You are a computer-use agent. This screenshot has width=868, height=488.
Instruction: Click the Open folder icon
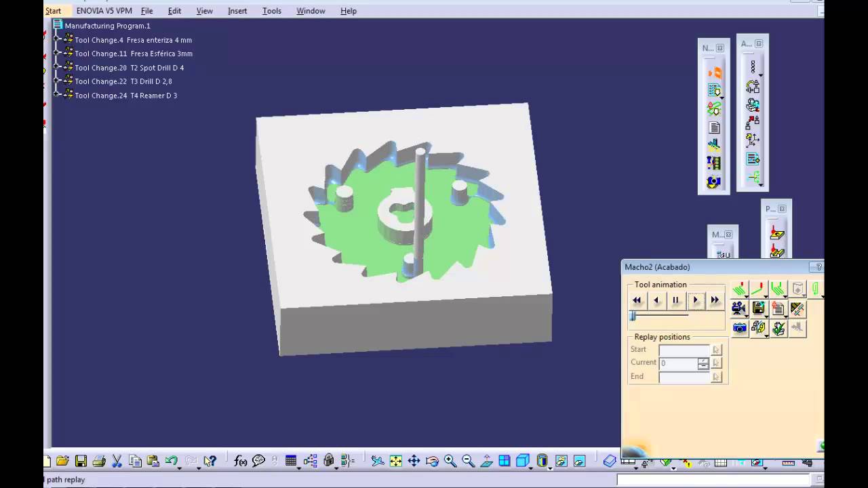click(x=62, y=461)
